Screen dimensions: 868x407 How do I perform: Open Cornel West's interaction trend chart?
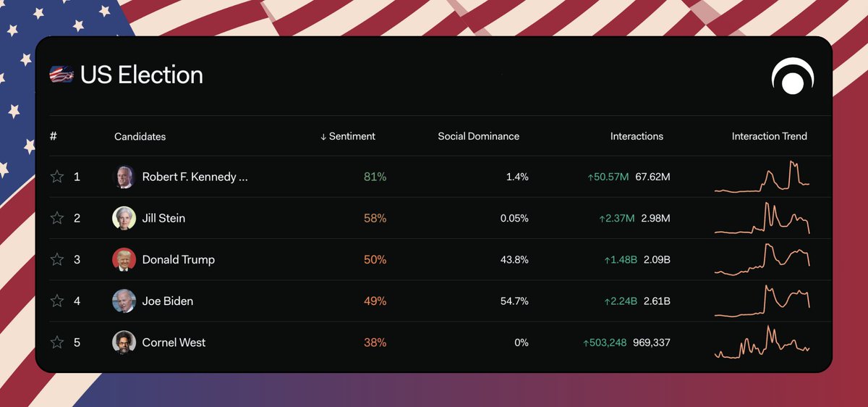[762, 342]
